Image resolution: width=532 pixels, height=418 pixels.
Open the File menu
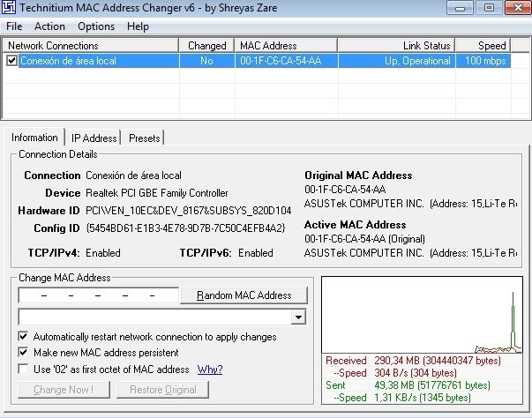14,26
